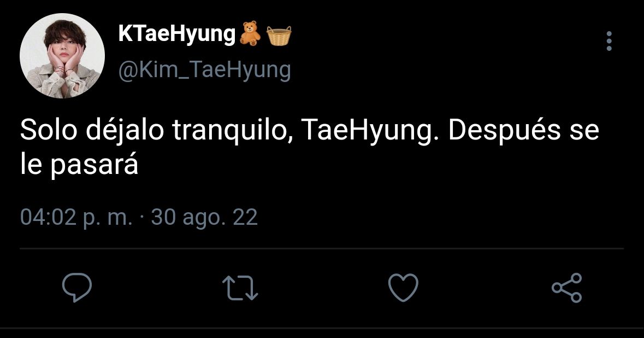644x338 pixels.
Task: Select the date 30 ago. 22
Action: pyautogui.click(x=204, y=217)
